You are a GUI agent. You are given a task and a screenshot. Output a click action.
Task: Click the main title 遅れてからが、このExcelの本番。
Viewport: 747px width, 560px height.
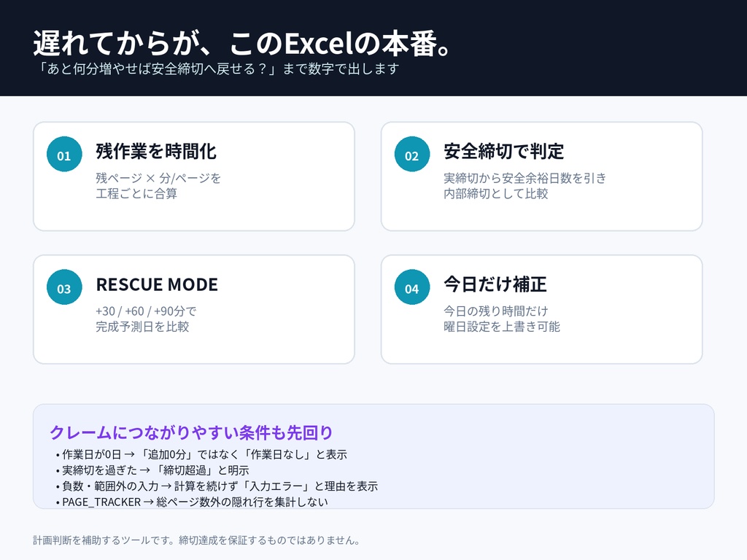tap(242, 43)
